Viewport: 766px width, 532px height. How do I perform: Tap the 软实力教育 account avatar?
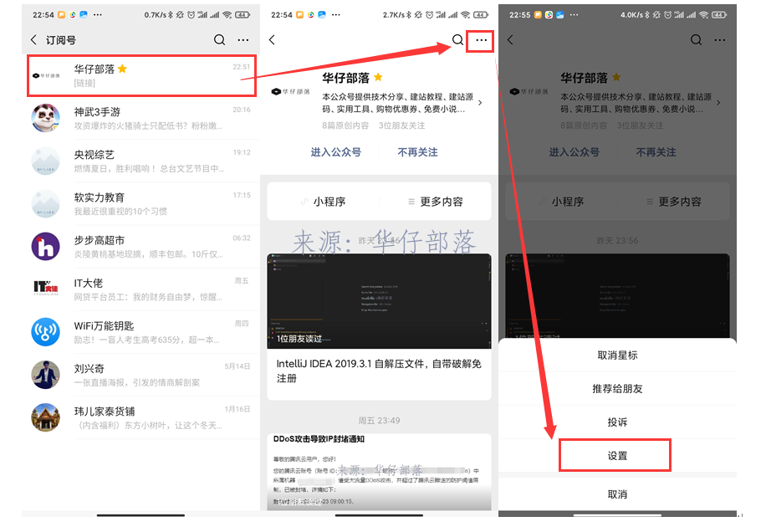[x=45, y=204]
